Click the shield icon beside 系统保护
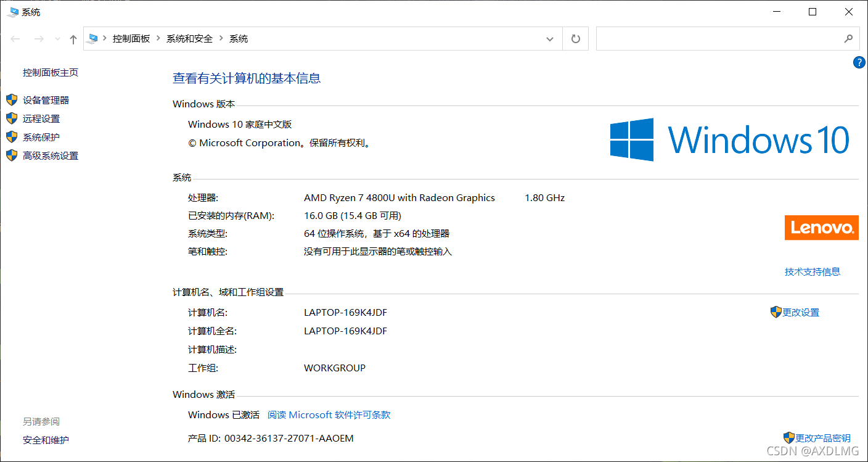Screen dimensions: 868x462 12,137
